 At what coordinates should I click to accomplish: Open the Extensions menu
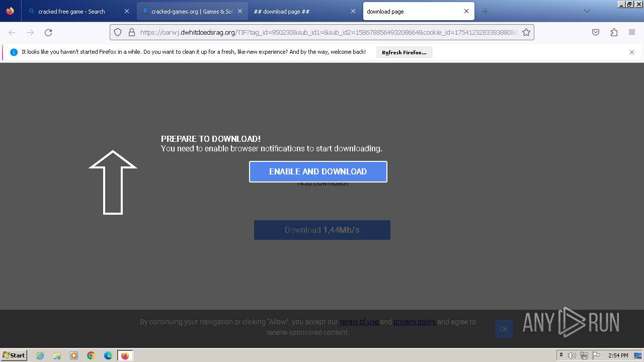[x=614, y=32]
